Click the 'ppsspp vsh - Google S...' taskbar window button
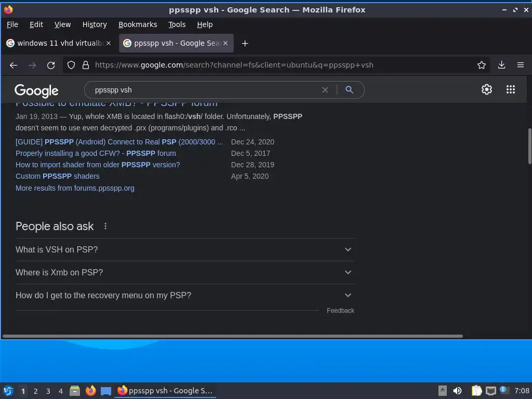Viewport: 532px width, 399px height. pos(165,391)
